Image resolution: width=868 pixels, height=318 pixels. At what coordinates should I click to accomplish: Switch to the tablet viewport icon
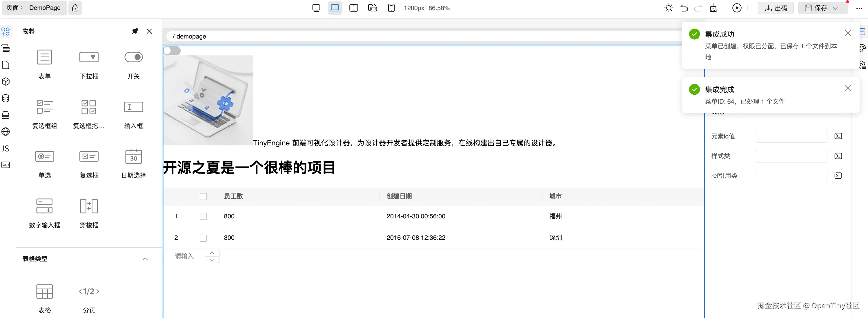(353, 8)
